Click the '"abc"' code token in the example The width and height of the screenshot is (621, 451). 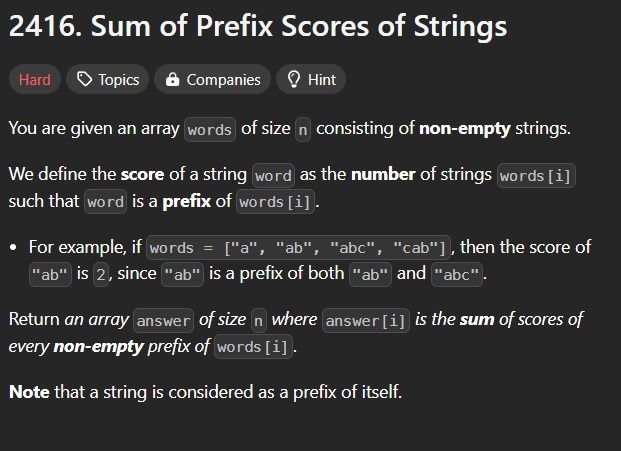pos(457,274)
